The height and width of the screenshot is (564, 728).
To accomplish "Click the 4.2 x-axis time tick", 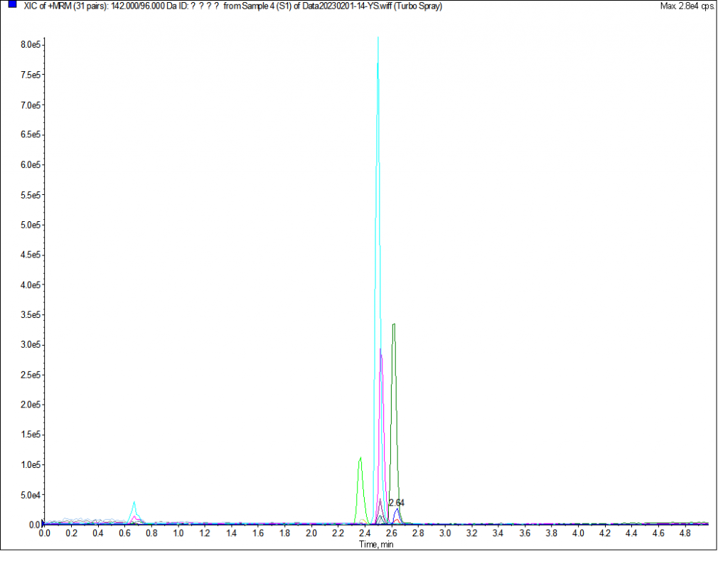I will coord(605,533).
